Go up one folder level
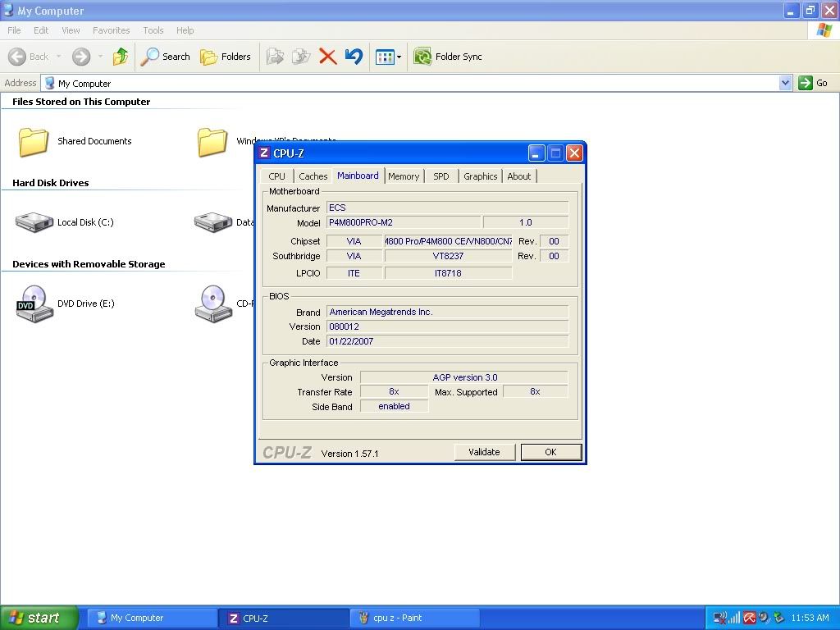The height and width of the screenshot is (630, 840). [121, 57]
